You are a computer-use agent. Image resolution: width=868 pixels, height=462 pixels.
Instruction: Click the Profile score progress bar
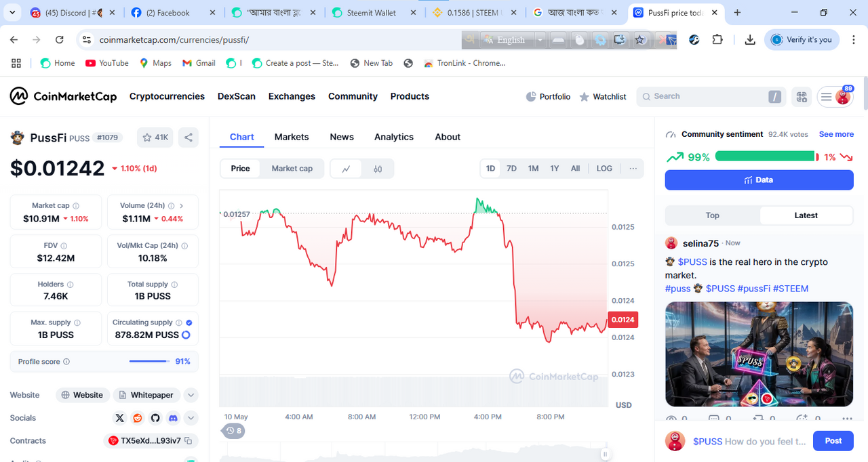coord(149,362)
